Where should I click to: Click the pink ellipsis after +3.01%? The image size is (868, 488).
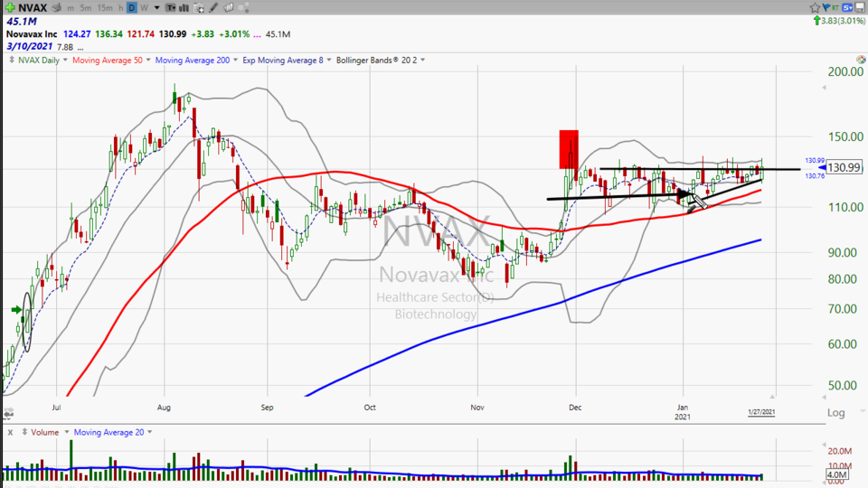257,35
